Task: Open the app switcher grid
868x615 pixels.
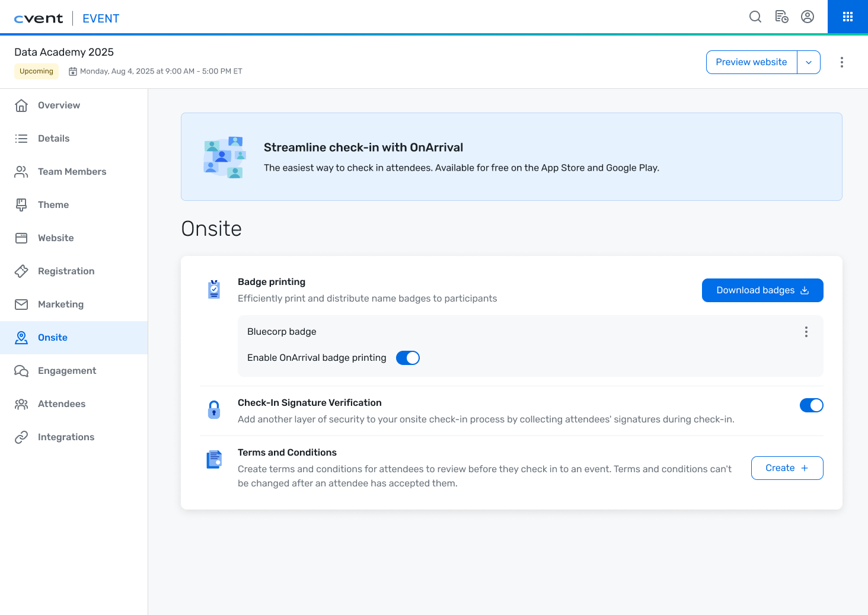Action: [x=848, y=17]
